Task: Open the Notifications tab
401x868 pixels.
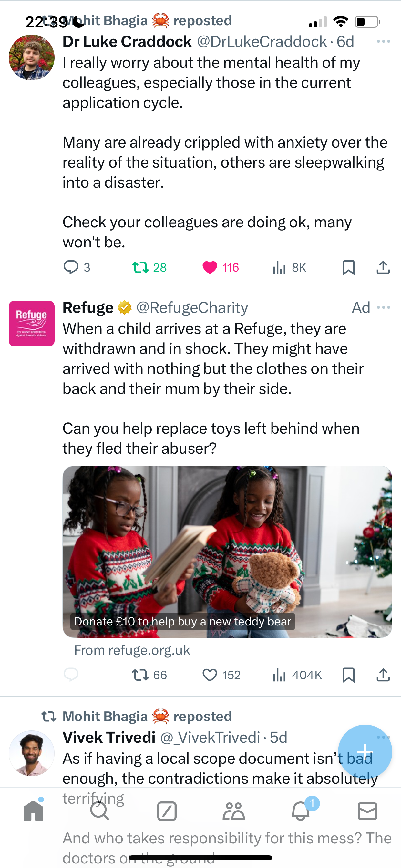Action: (x=301, y=811)
